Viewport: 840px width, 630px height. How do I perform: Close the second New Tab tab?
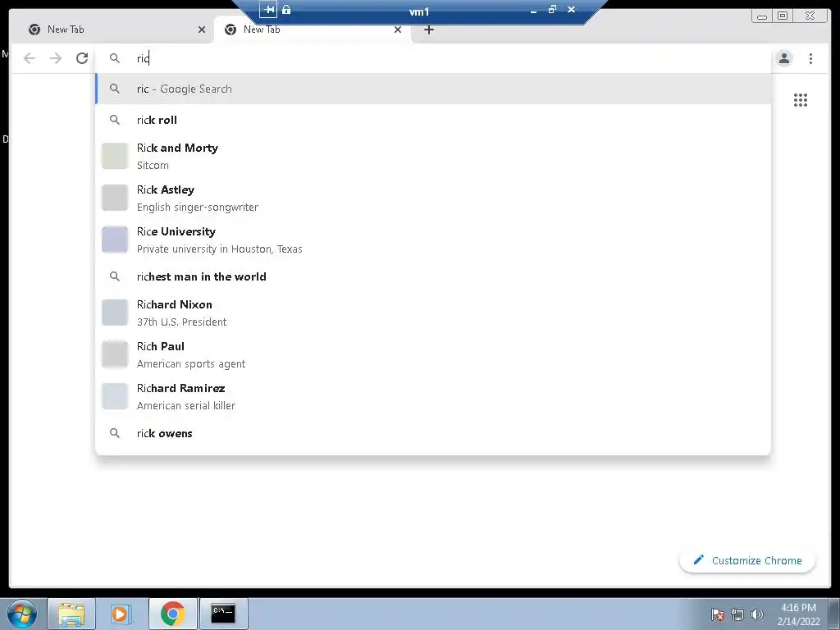398,30
